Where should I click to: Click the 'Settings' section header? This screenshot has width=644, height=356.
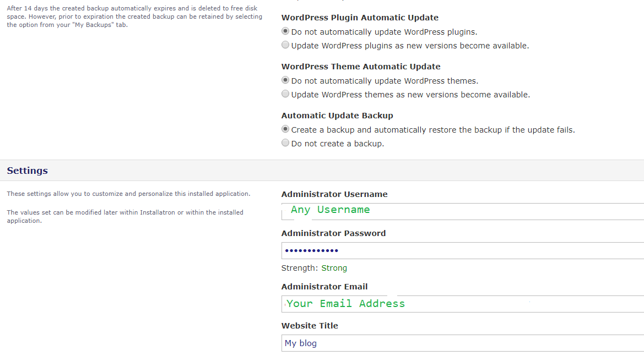[28, 171]
